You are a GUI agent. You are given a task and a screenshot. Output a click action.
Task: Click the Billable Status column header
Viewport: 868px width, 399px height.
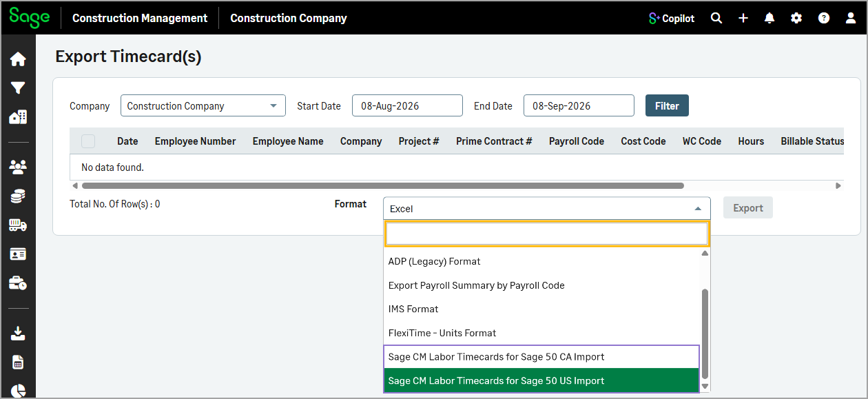(x=812, y=141)
